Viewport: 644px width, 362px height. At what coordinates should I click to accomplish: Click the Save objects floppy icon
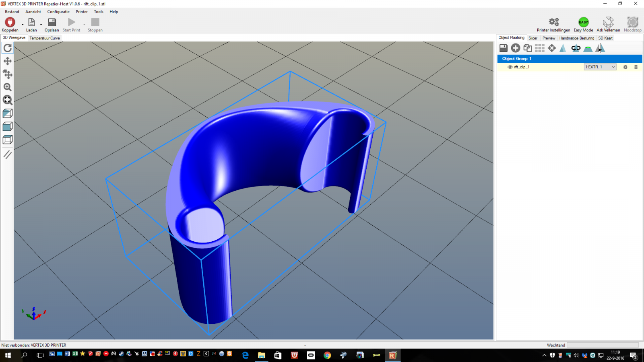[x=504, y=48]
